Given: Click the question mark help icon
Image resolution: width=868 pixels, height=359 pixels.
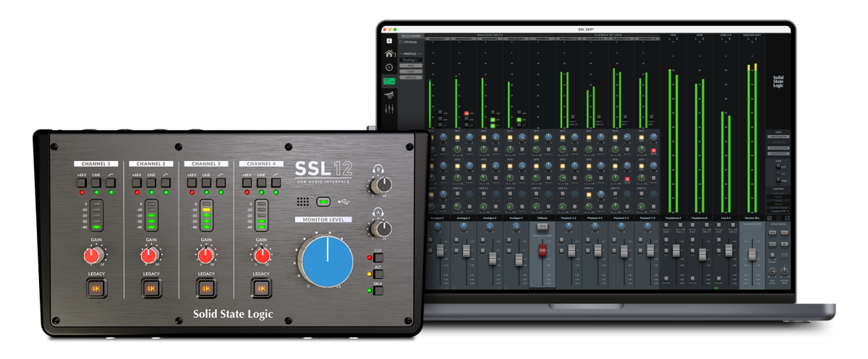Looking at the screenshot, I should pos(769,218).
